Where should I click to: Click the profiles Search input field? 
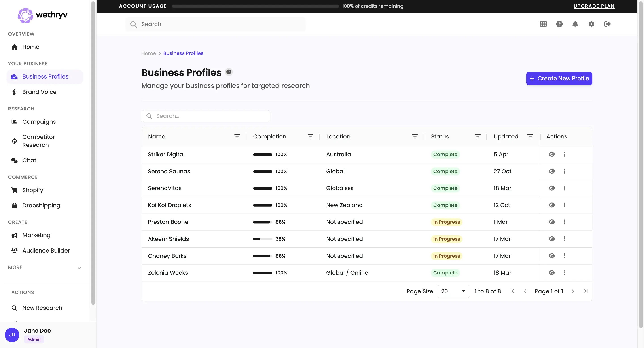pos(206,116)
